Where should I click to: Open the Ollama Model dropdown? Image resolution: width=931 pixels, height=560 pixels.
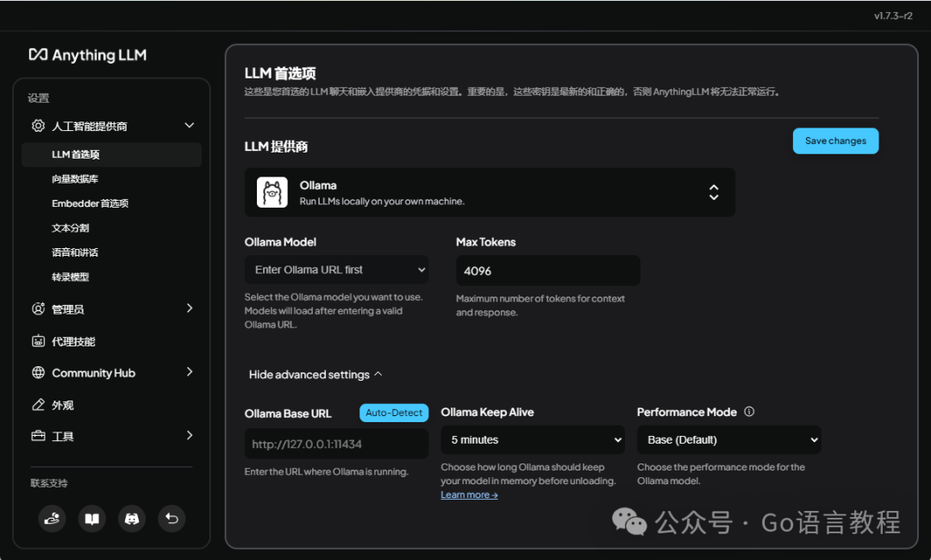tap(336, 270)
